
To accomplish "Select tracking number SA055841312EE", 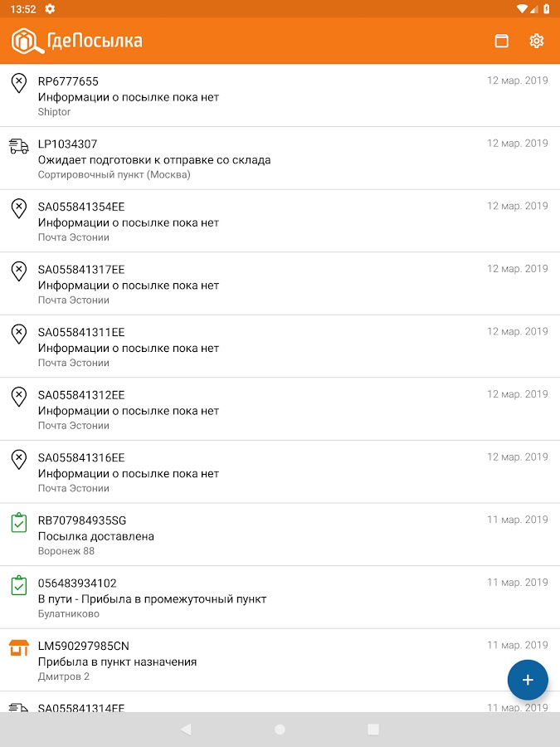I will click(x=81, y=395).
